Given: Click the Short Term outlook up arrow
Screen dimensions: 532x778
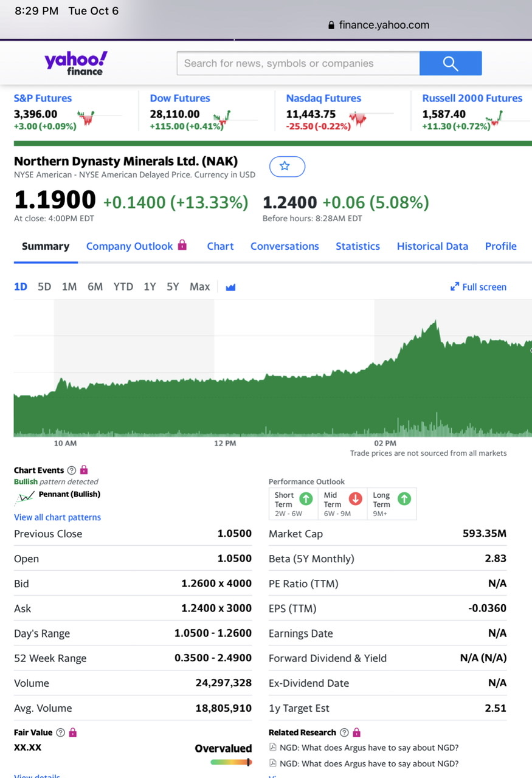Looking at the screenshot, I should pyautogui.click(x=306, y=499).
